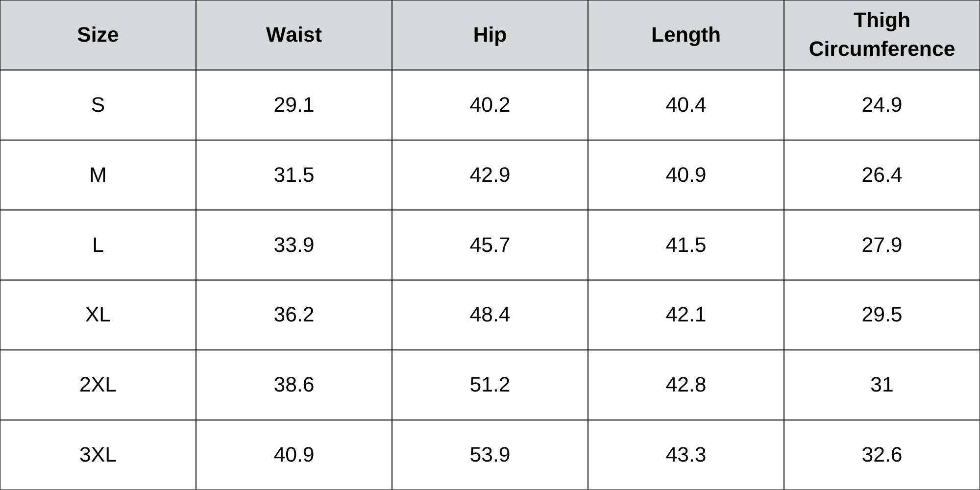Click the 41.5 length value for L
980x490 pixels.
686,245
